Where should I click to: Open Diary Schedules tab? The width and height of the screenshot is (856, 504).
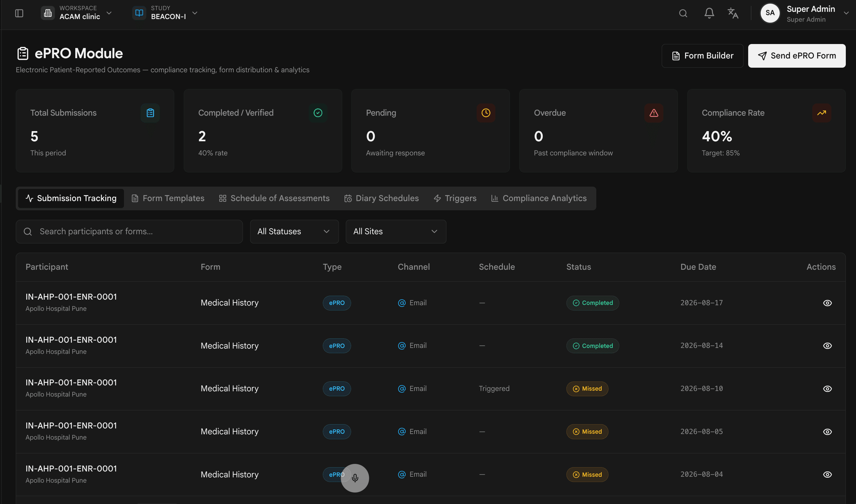coord(381,198)
